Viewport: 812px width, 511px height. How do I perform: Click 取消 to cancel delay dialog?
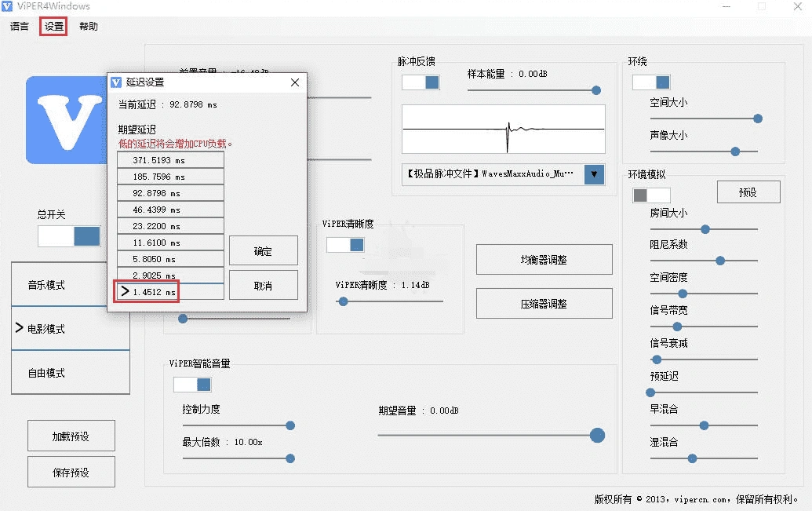coord(264,286)
